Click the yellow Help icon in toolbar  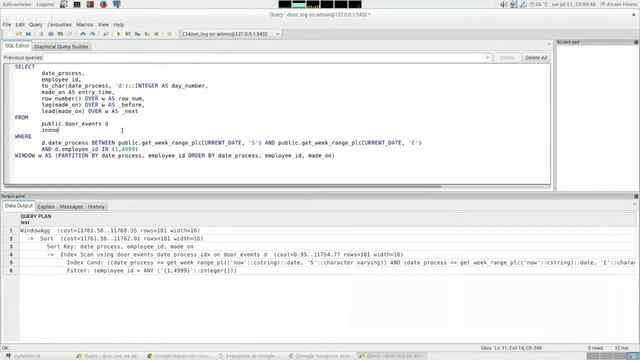click(169, 34)
